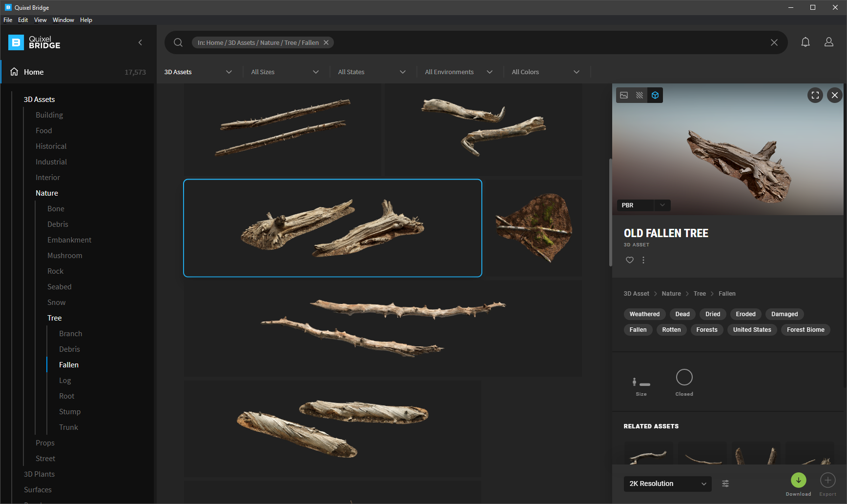Click the Size indicator icon
The height and width of the screenshot is (504, 847).
[x=641, y=382]
